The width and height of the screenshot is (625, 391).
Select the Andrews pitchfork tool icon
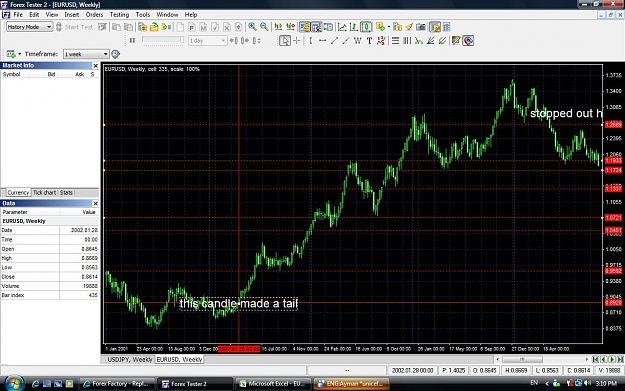point(442,41)
